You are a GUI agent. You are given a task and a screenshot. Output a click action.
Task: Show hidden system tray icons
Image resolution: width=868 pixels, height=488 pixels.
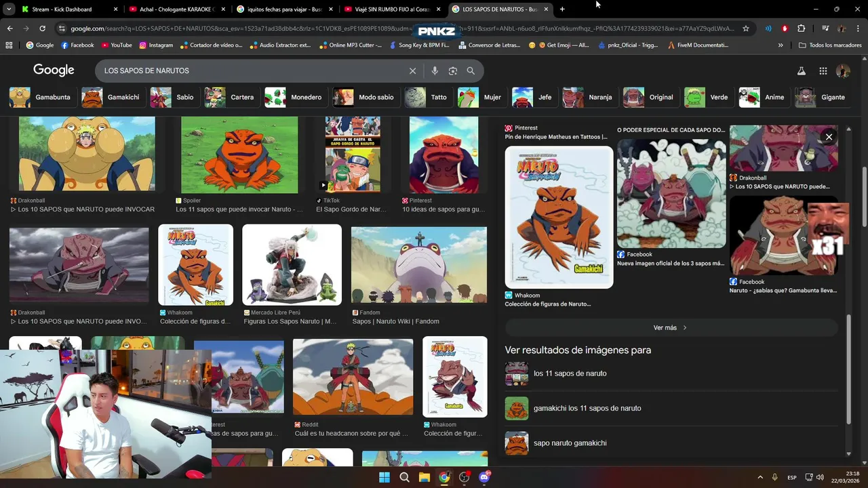(759, 477)
